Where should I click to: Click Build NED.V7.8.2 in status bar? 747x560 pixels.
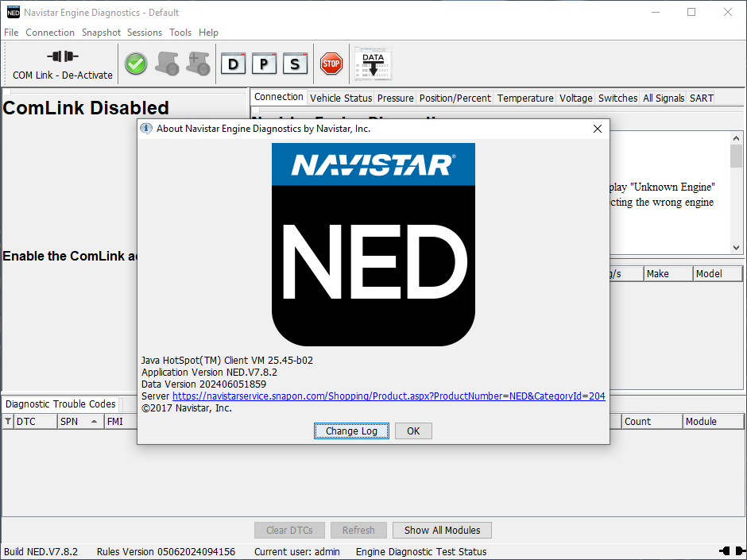click(41, 551)
